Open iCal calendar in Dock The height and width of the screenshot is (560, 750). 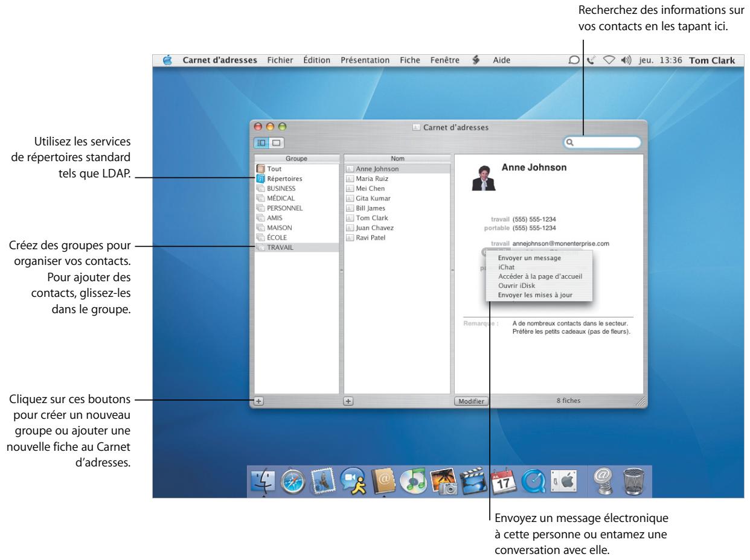(502, 481)
